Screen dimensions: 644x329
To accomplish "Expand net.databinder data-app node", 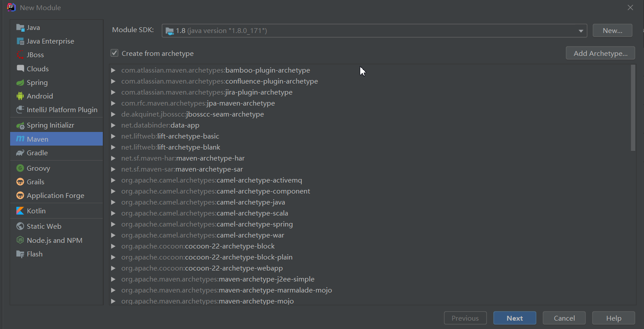I will click(x=113, y=125).
